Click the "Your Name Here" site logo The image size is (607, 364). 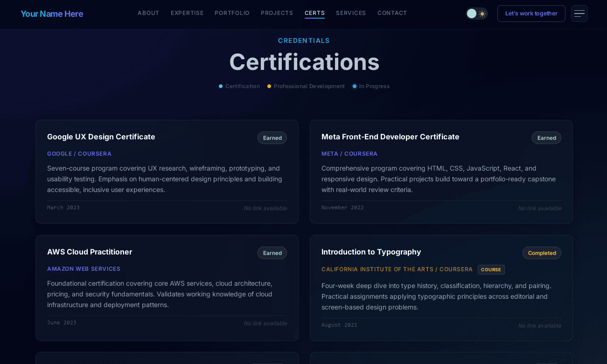point(52,14)
